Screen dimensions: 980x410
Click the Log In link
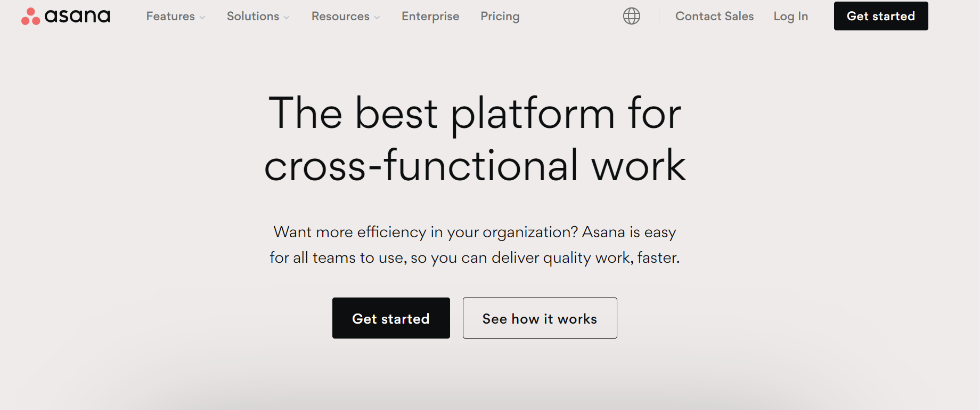(x=790, y=17)
